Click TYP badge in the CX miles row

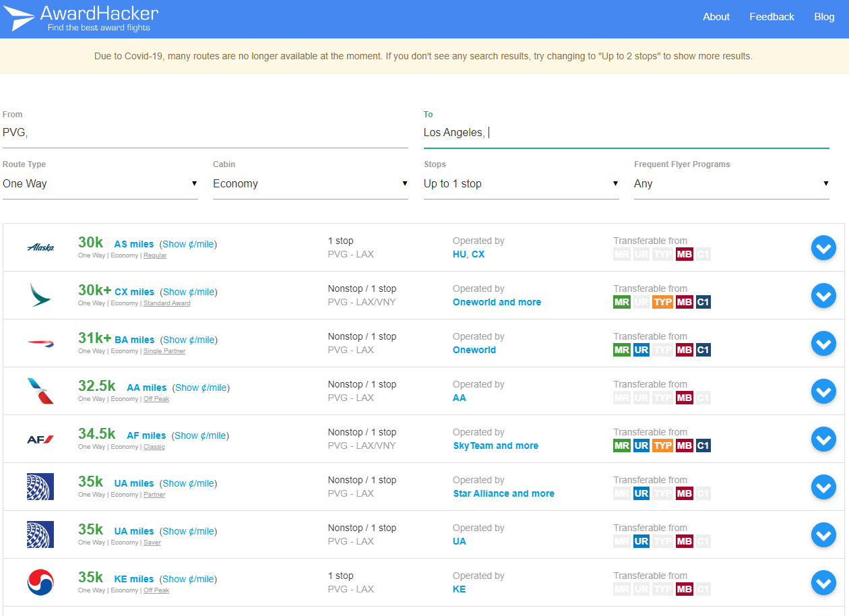click(662, 302)
